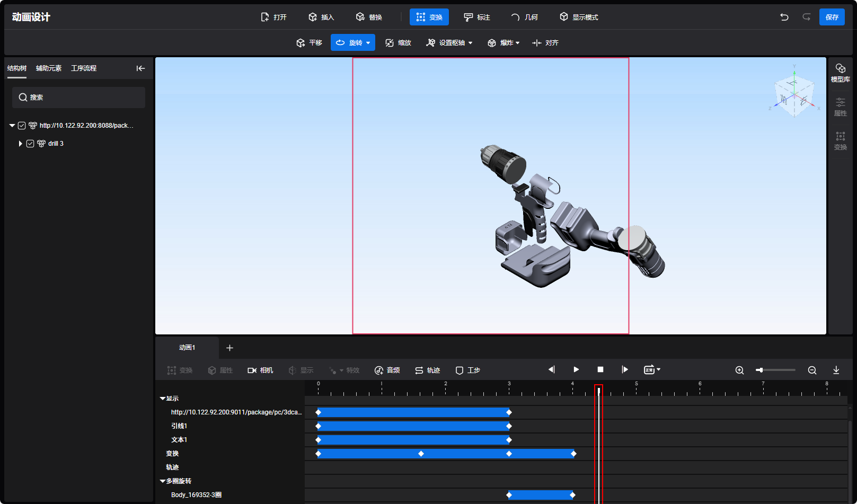Open the 模型库 model library panel
857x504 pixels.
[x=840, y=73]
